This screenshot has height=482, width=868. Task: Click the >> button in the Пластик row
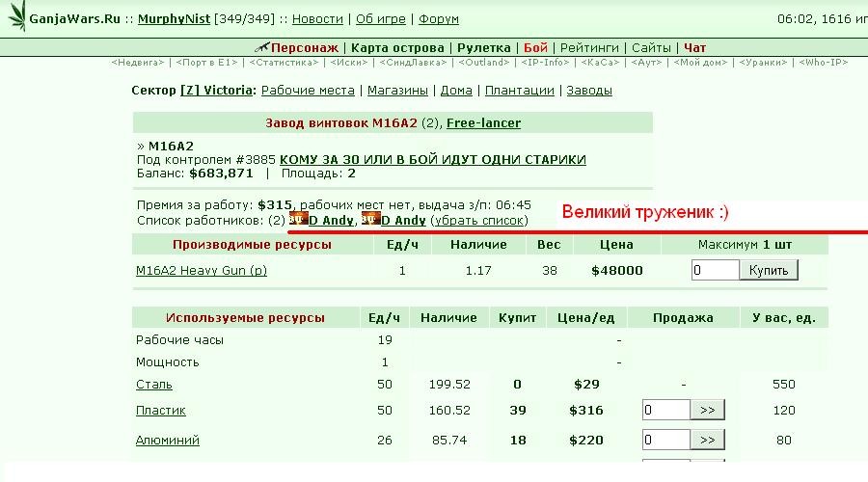tap(708, 410)
